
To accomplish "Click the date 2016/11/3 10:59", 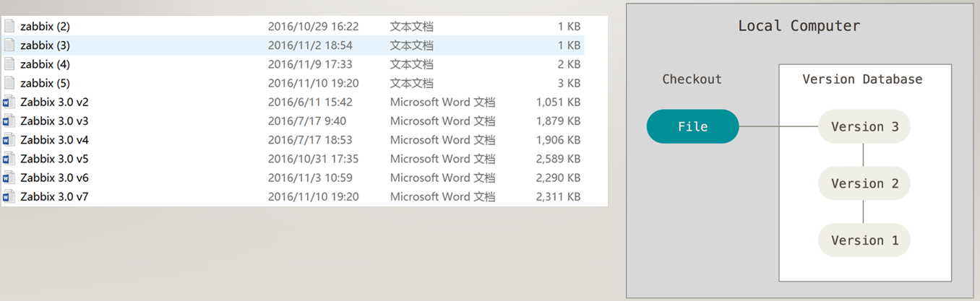I will point(310,177).
